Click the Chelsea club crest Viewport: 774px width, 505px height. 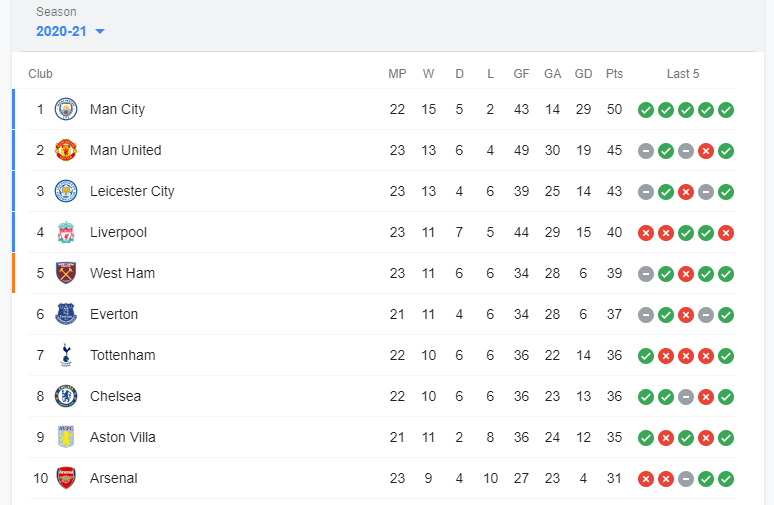click(66, 396)
